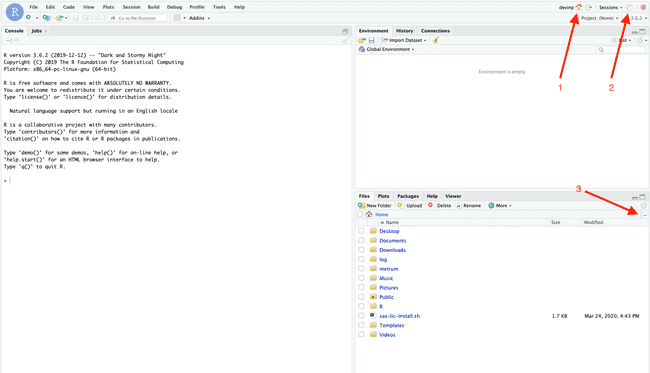650x373 pixels.
Task: Check the Videos folder checkbox
Action: click(x=361, y=334)
